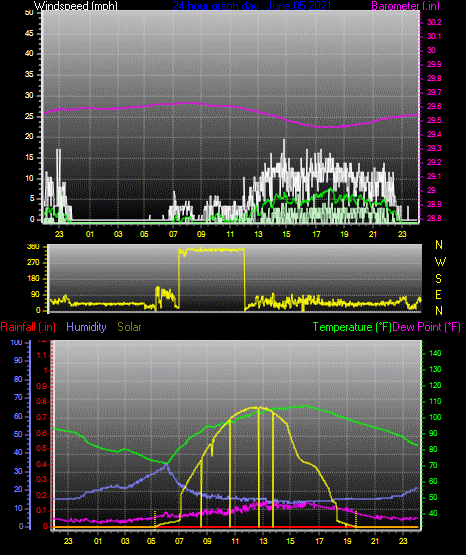Click hour "07" on the bottom chart time axis
Image resolution: width=466 pixels, height=555 pixels.
tap(179, 541)
